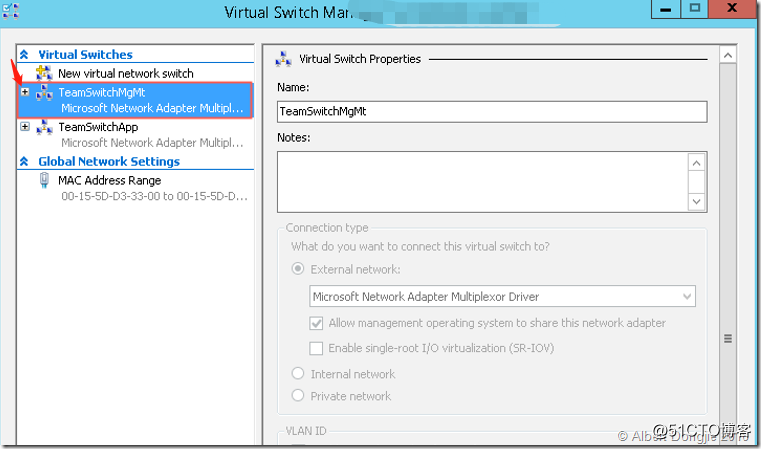
Task: Expand the TeamSwitchApp tree node
Action: [x=25, y=127]
